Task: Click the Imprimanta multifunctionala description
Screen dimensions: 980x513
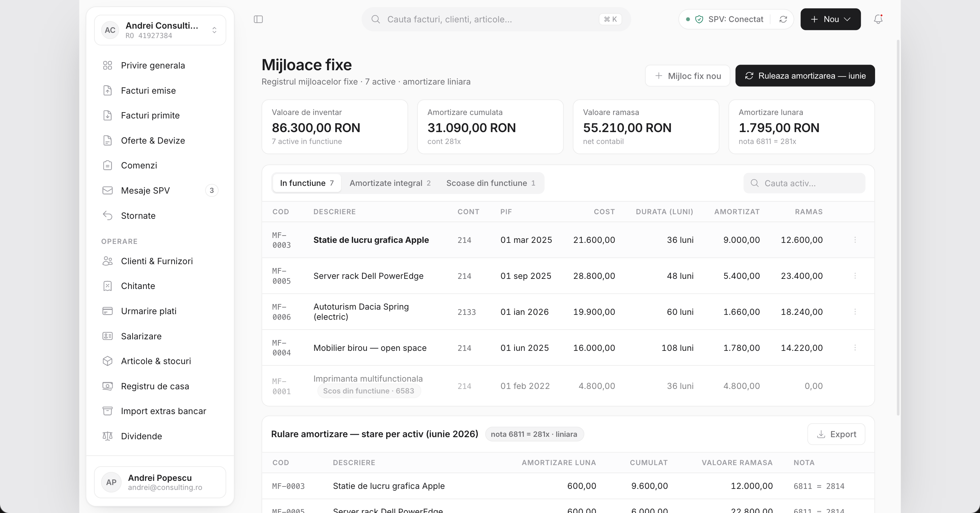Action: pos(368,378)
